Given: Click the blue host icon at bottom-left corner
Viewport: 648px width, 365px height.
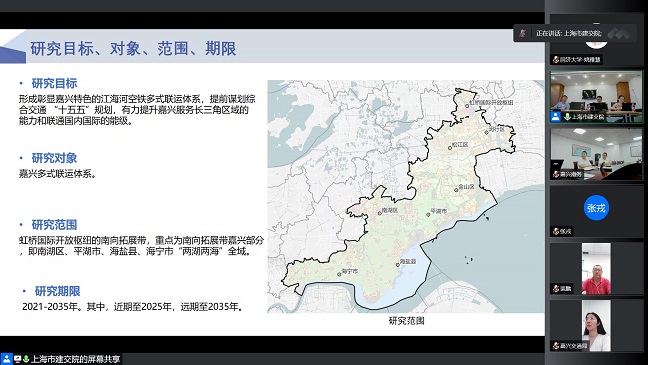Looking at the screenshot, I should (6, 359).
